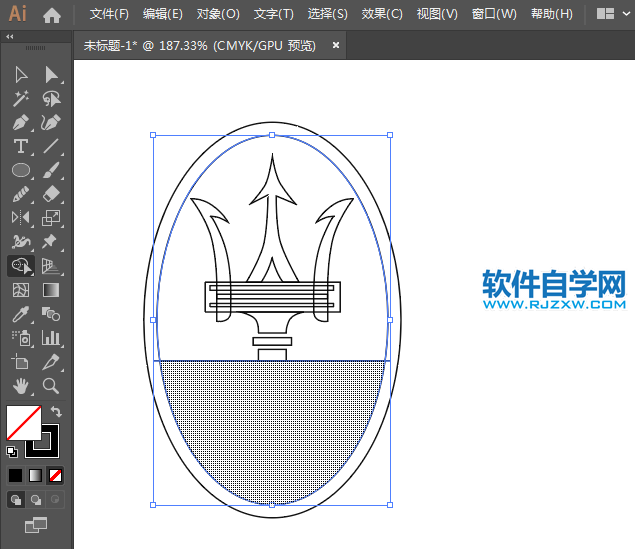Select the Direct Selection tool
The width and height of the screenshot is (635, 549).
pos(51,75)
